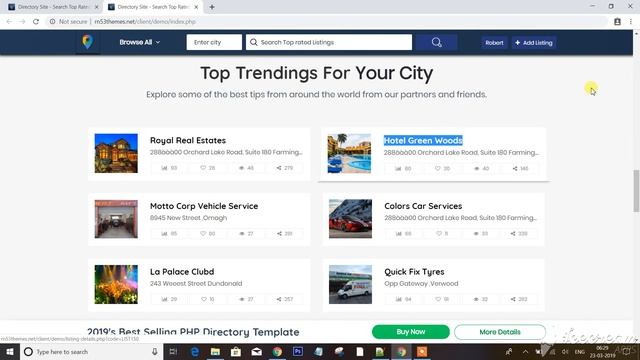Click the '8945 New Street, Omagh' address text
640x360 pixels.
click(x=188, y=218)
